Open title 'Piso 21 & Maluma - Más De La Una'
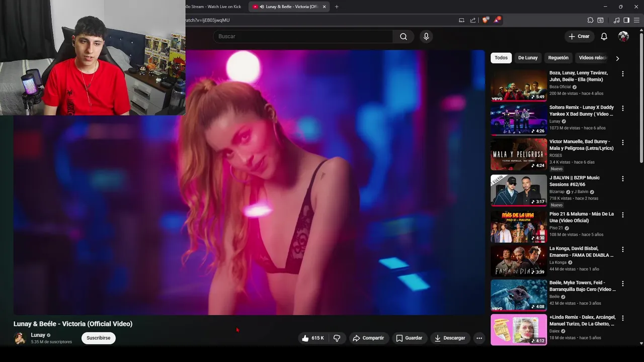 [582, 217]
